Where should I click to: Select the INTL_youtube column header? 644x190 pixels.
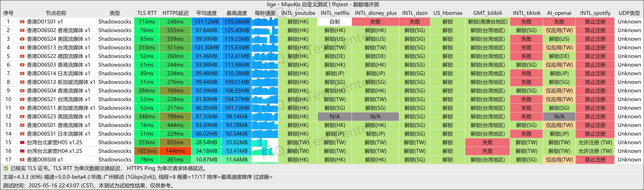tap(298, 13)
